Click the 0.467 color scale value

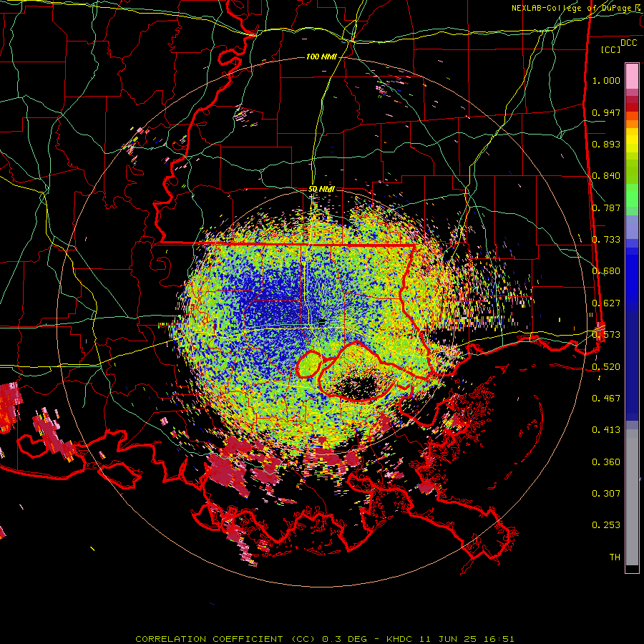606,398
